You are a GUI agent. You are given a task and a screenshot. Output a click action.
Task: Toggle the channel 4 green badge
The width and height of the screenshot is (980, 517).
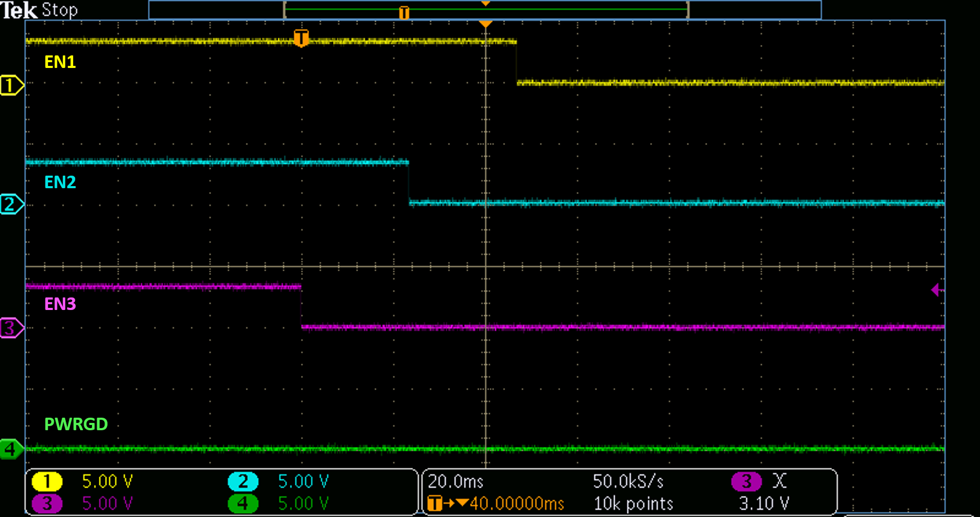[x=243, y=503]
